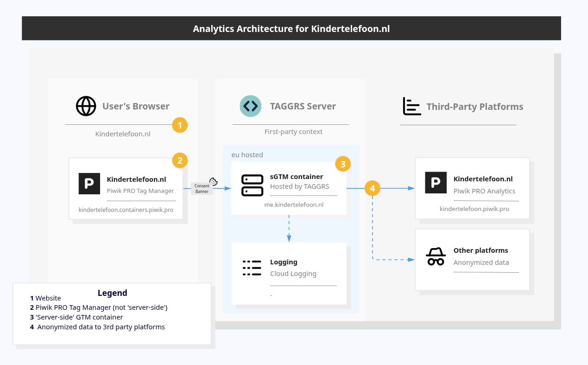This screenshot has height=365, width=588.
Task: Click 'Kindertelefoon.nl' under the User's Browser heading
Action: pyautogui.click(x=123, y=134)
